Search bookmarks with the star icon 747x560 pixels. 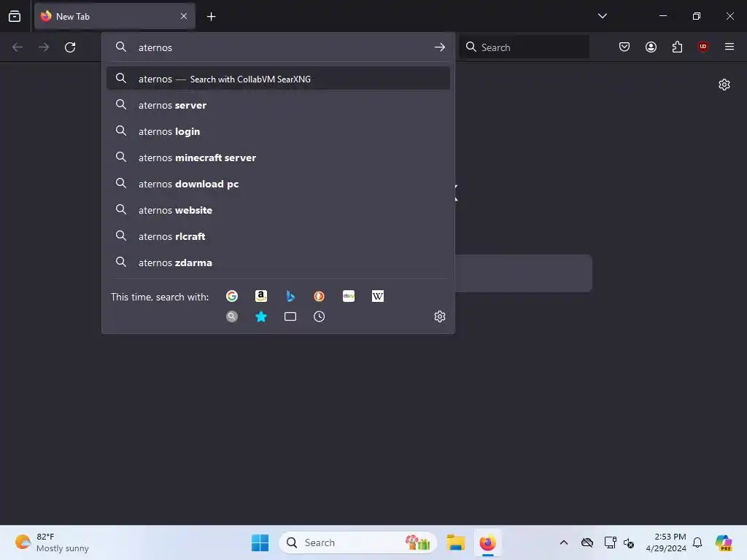pos(261,316)
